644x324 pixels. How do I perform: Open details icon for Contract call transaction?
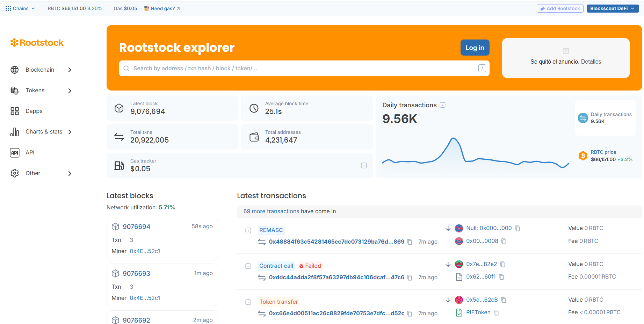click(x=248, y=266)
